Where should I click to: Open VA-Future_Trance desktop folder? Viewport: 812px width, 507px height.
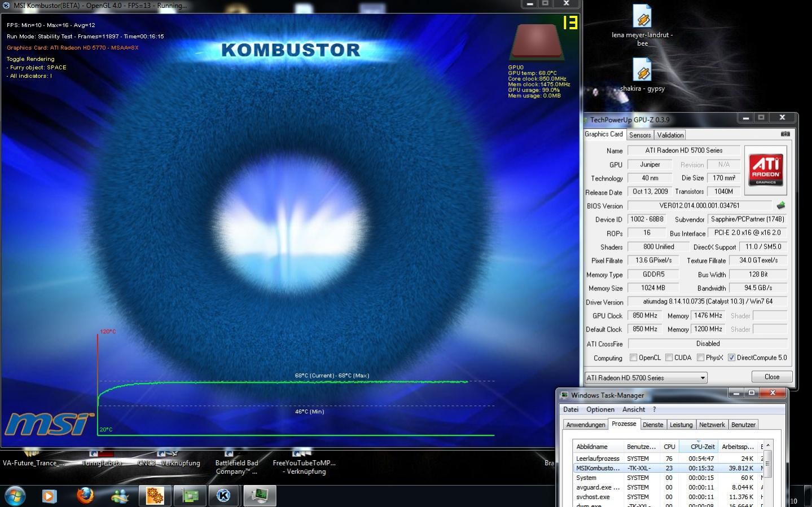coord(33,458)
